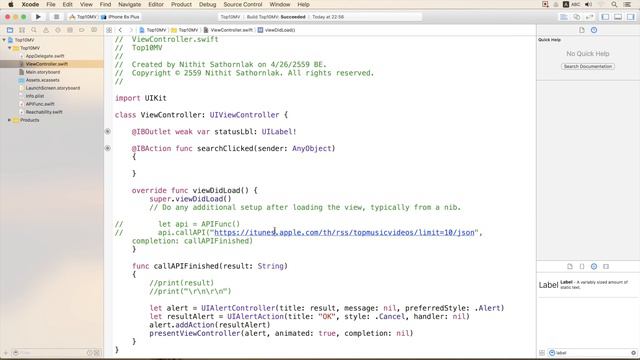Open Top10MV folder breadcrumb in jump bar
The image size is (640, 360).
click(x=185, y=30)
